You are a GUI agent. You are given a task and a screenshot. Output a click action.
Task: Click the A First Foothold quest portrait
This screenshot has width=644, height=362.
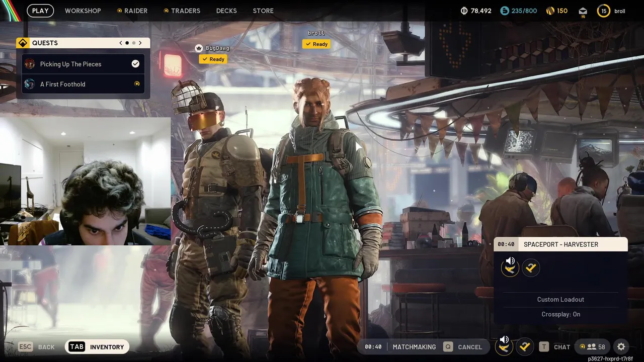tap(30, 84)
